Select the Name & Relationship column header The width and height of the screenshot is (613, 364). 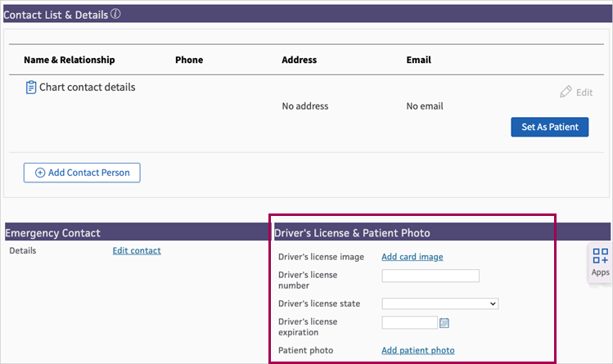click(70, 60)
